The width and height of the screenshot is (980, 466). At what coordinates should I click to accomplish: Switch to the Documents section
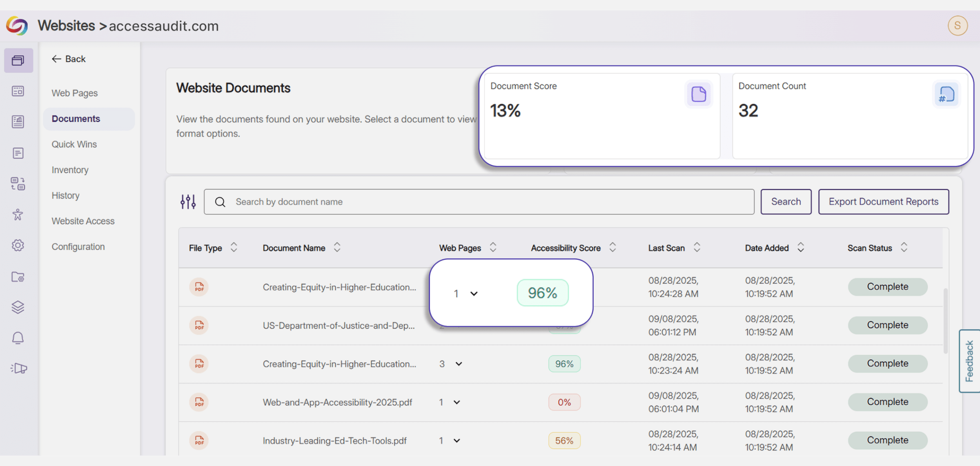(76, 119)
